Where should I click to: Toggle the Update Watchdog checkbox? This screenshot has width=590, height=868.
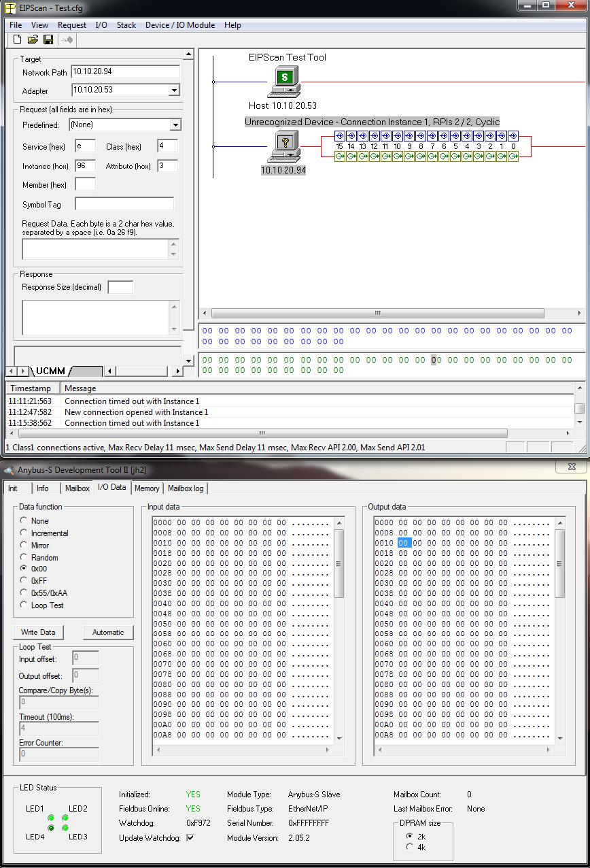(190, 838)
